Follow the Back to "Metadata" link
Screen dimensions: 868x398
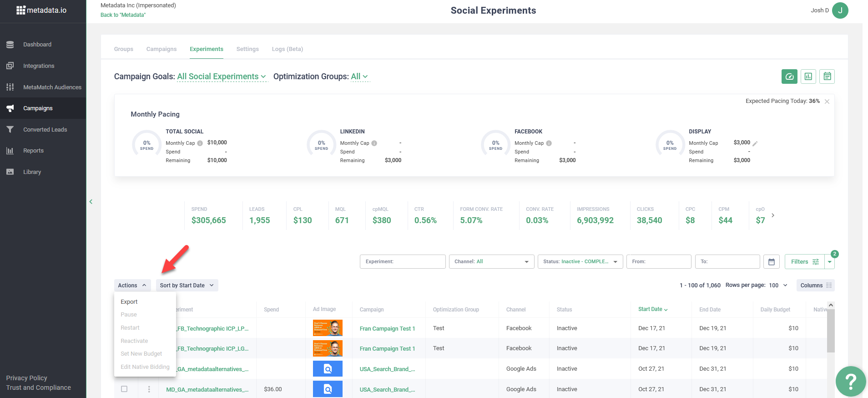click(x=123, y=15)
